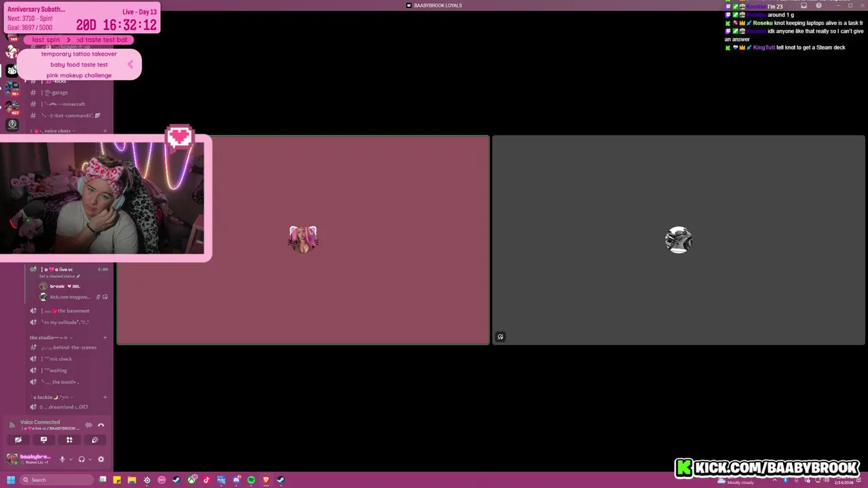Open TikTok app on taskbar
The width and height of the screenshot is (868, 488).
pyautogui.click(x=206, y=480)
